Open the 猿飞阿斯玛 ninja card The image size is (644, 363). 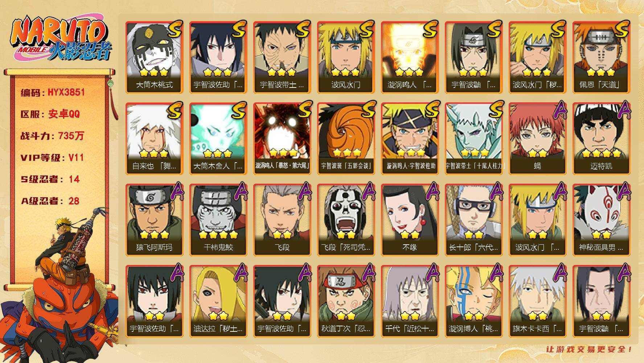tap(155, 220)
